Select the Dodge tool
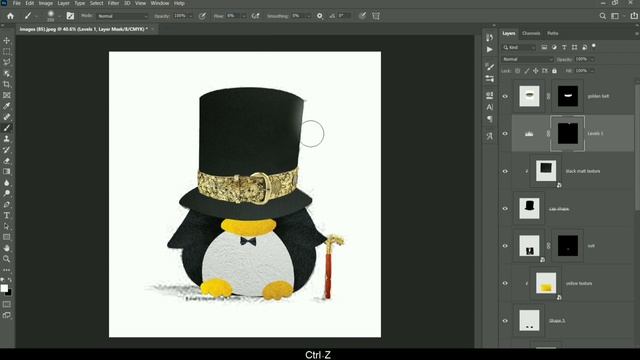This screenshot has height=360, width=640. (7, 193)
